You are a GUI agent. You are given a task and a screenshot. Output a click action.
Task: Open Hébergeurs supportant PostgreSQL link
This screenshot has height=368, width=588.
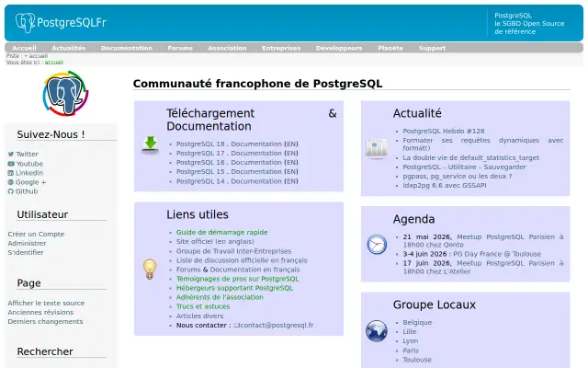(x=234, y=288)
